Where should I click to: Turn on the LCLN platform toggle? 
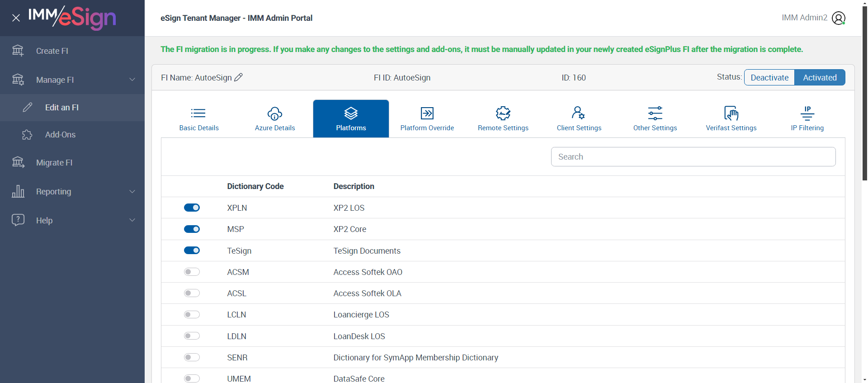[x=192, y=314]
